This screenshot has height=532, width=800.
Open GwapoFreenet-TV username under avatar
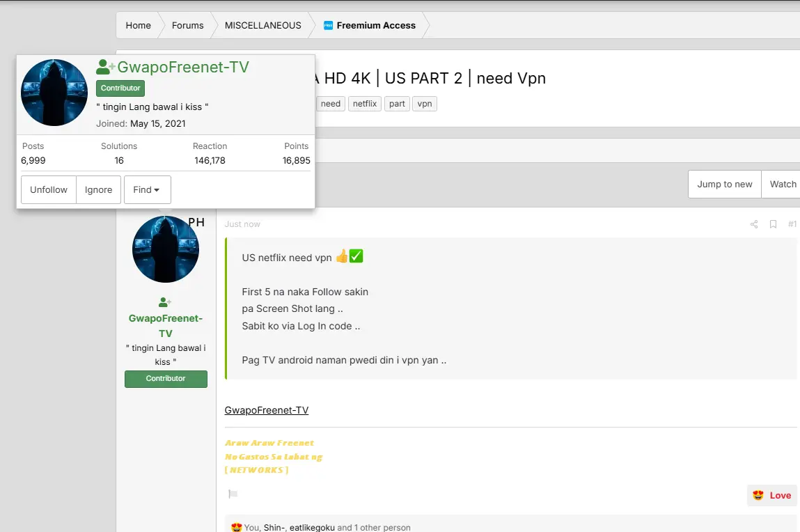point(166,325)
